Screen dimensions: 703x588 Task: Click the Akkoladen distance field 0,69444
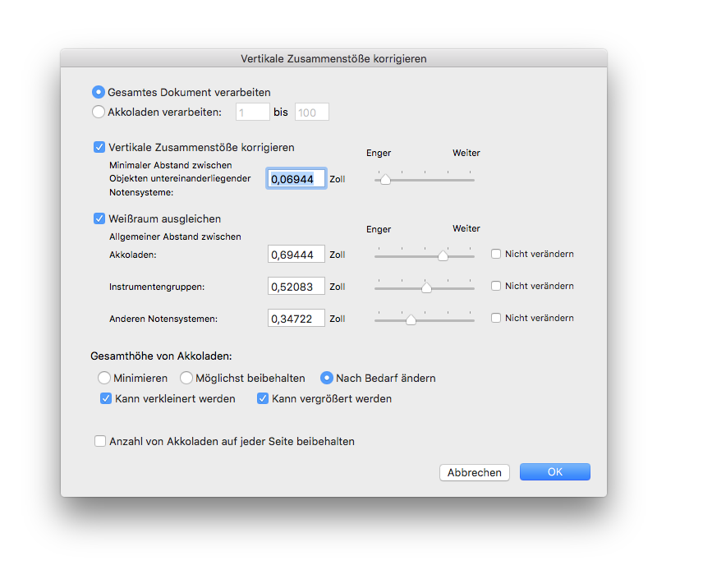(296, 254)
